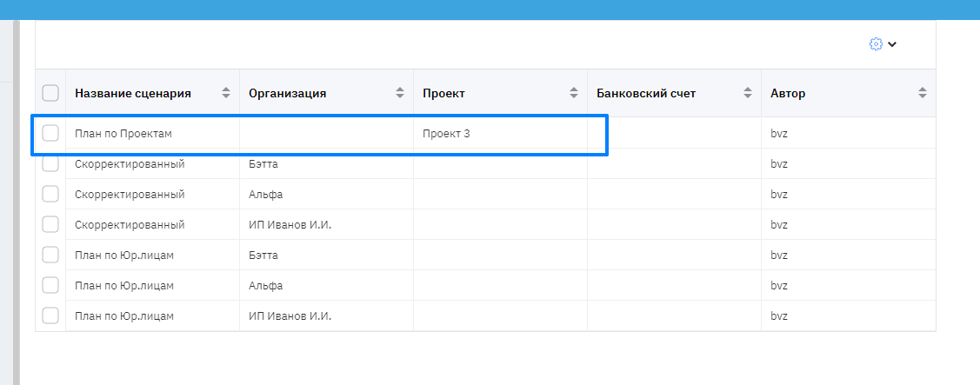This screenshot has width=980, height=385.
Task: Click the Проект 3 cell
Action: click(x=446, y=133)
